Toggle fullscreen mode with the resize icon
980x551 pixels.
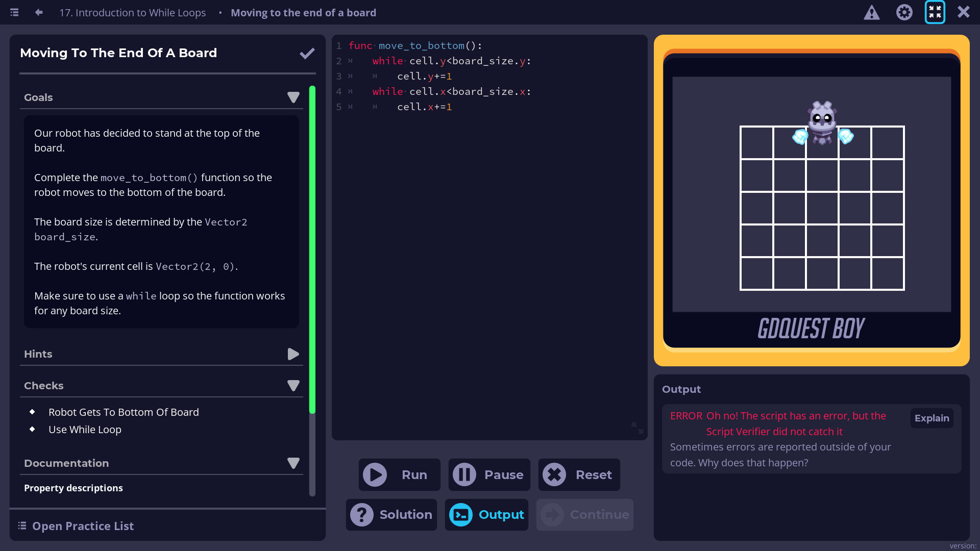[x=935, y=12]
